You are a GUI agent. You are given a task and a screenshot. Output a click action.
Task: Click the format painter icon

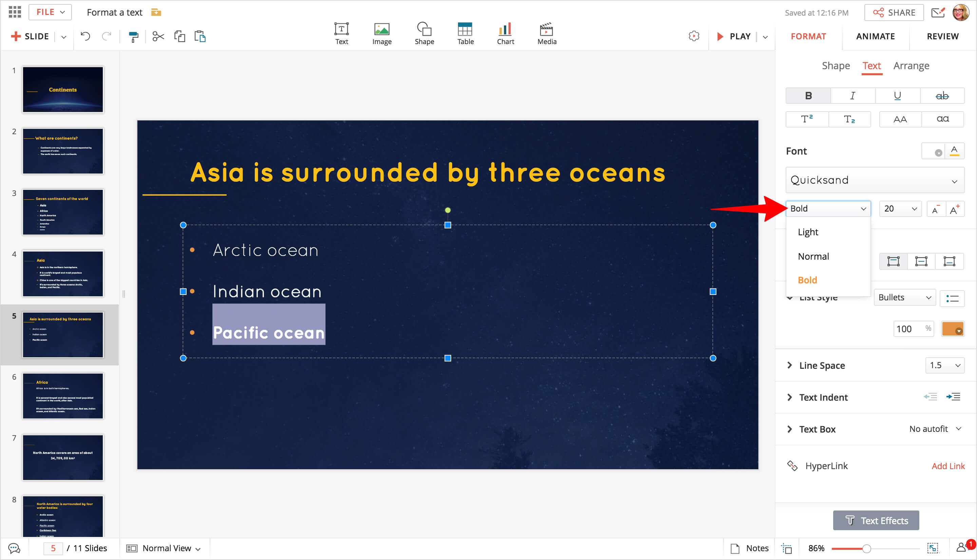click(133, 37)
